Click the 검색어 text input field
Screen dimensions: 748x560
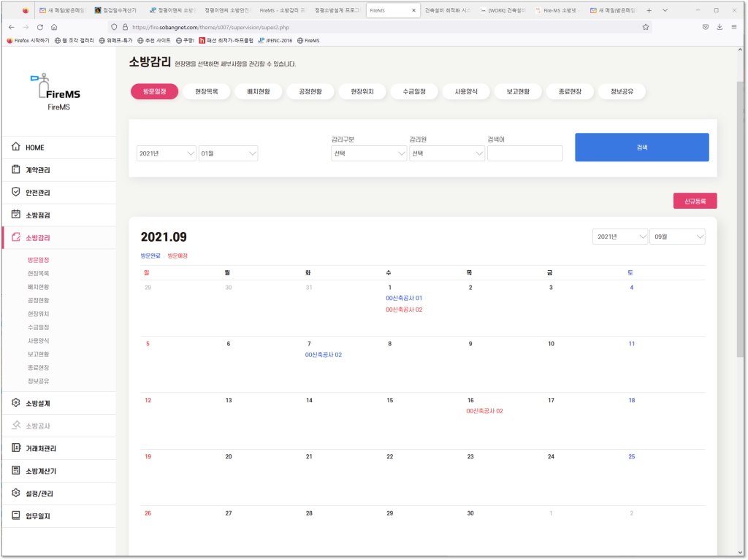tap(524, 153)
